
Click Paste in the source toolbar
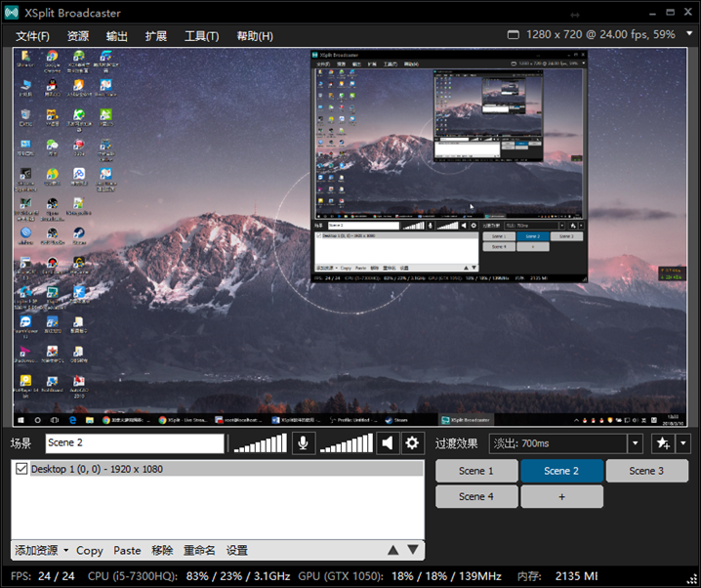(x=127, y=550)
